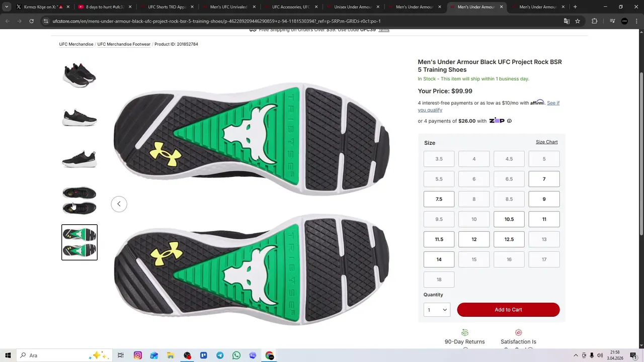Choose shoe size 10.5

click(509, 219)
